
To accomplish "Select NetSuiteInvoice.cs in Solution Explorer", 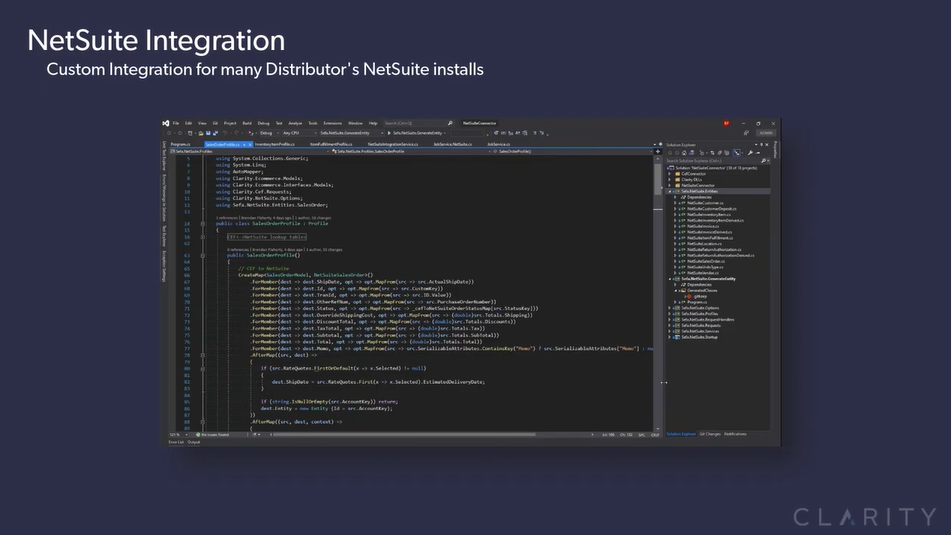I will click(x=703, y=226).
